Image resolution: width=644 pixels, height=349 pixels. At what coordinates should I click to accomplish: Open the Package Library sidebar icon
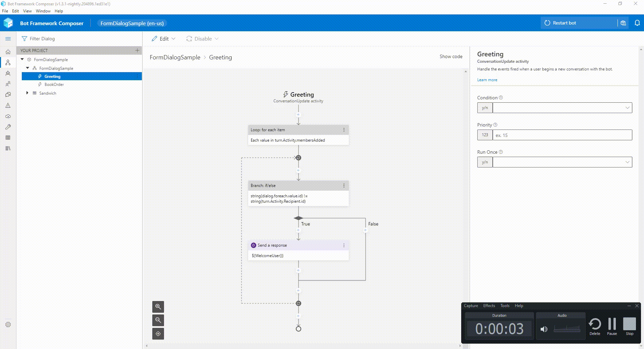pyautogui.click(x=8, y=148)
